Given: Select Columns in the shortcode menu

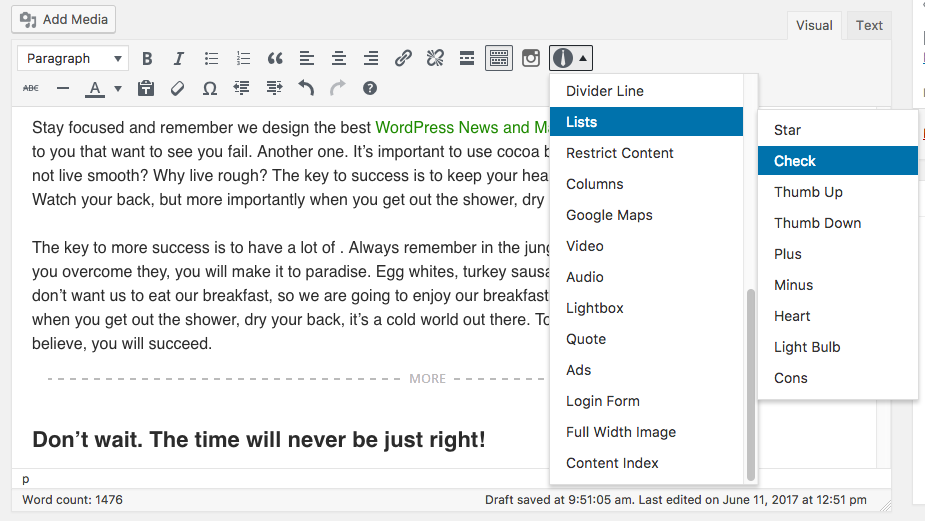Looking at the screenshot, I should coord(647,184).
